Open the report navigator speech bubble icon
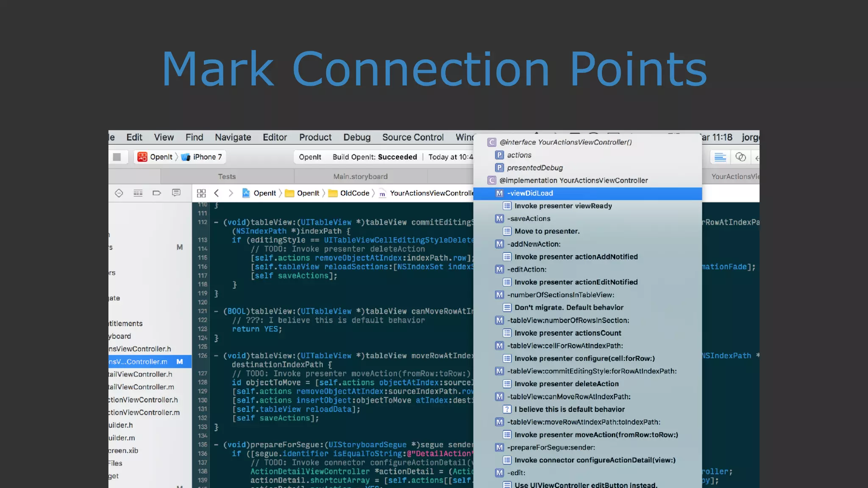Viewport: 868px width, 488px height. (176, 193)
